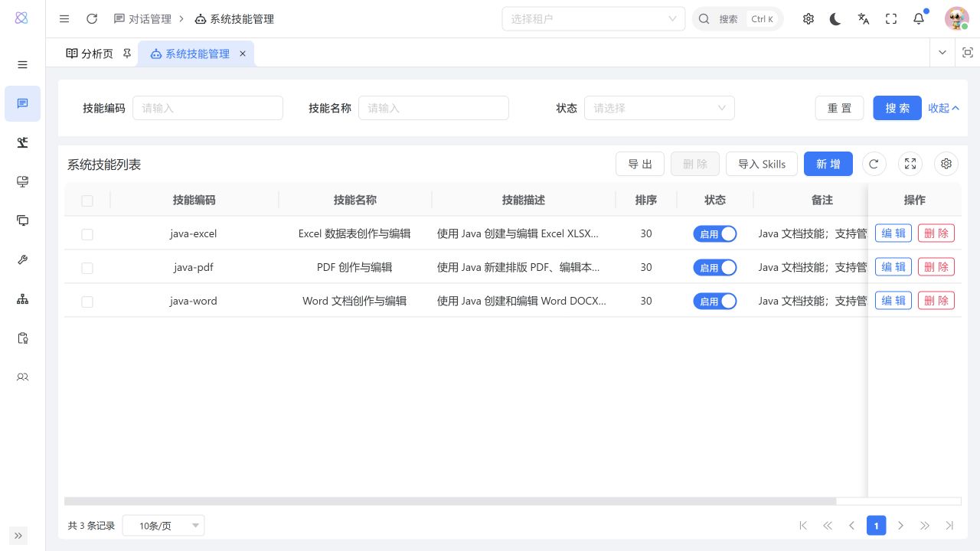Enter fullscreen using header fullscreen icon
The image size is (980, 551).
[891, 19]
